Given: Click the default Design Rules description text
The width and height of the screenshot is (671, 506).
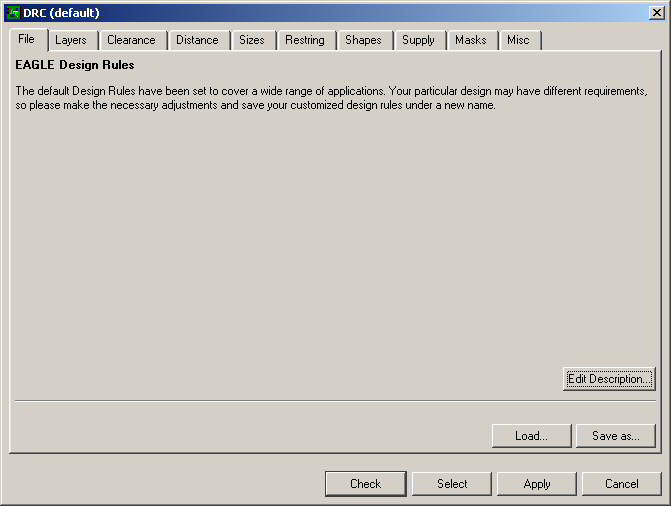Looking at the screenshot, I should coord(332,98).
